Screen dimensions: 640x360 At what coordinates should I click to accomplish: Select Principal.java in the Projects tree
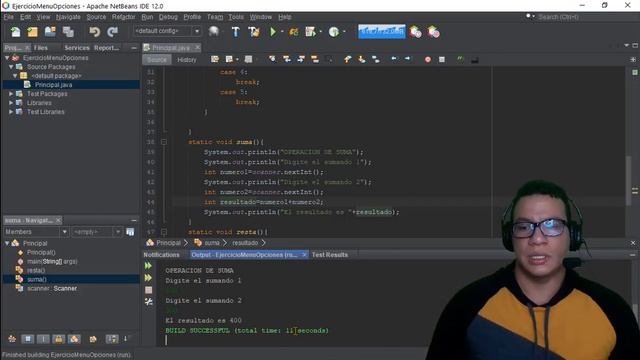(x=53, y=85)
